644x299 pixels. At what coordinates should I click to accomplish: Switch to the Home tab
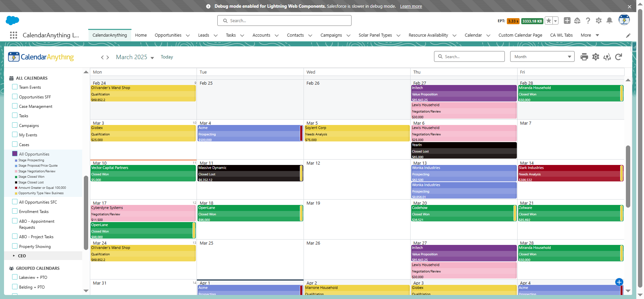[x=141, y=35]
